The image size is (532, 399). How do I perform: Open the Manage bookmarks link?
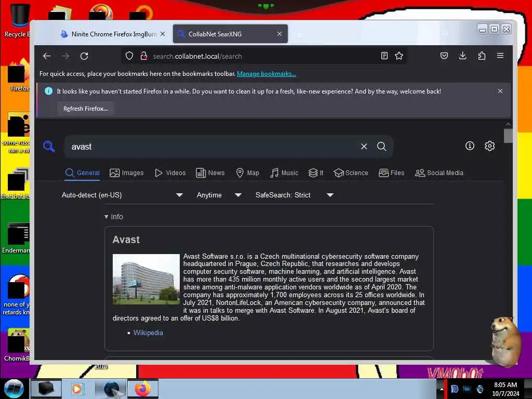click(x=267, y=74)
